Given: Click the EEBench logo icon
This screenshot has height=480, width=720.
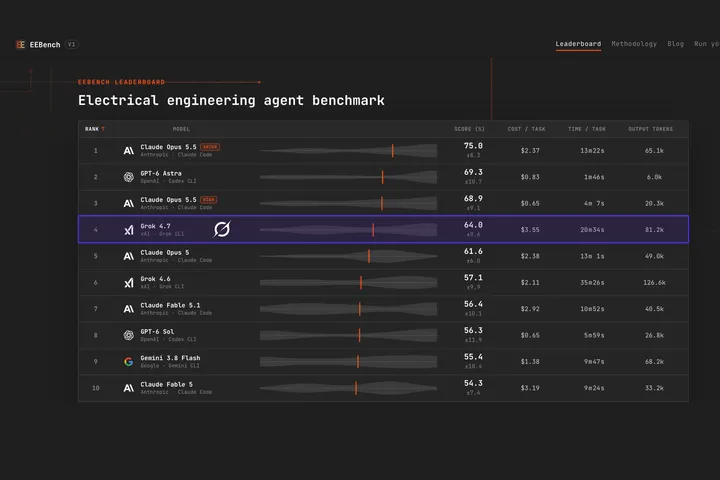Looking at the screenshot, I should point(21,45).
